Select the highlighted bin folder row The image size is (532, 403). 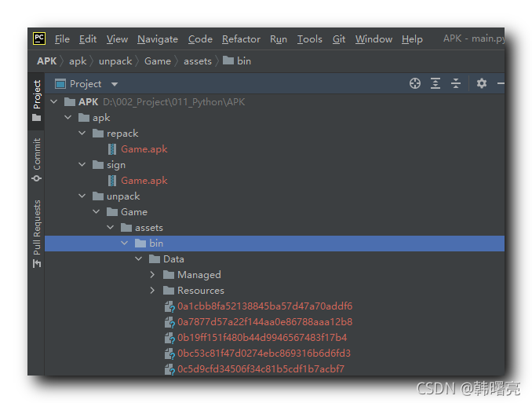[x=275, y=244]
